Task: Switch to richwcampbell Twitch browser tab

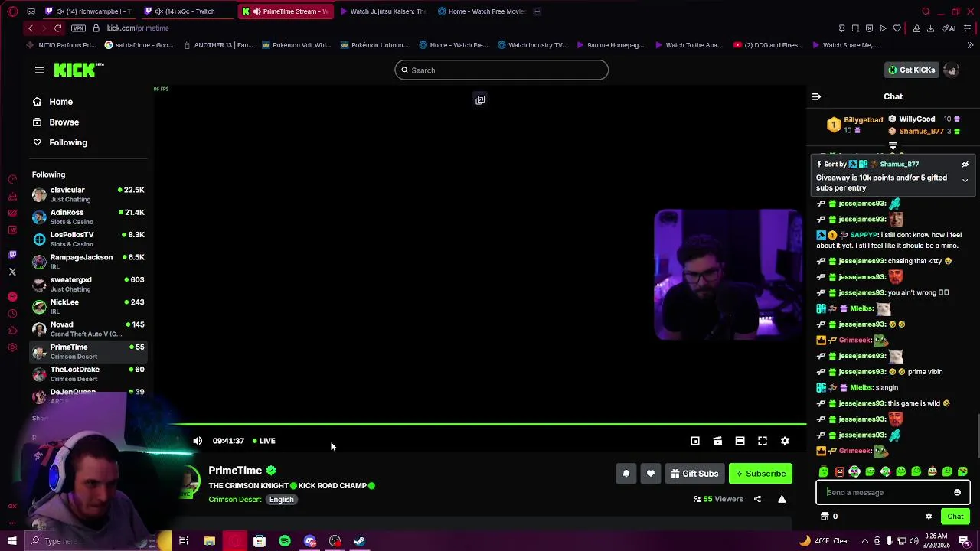Action: [x=89, y=11]
